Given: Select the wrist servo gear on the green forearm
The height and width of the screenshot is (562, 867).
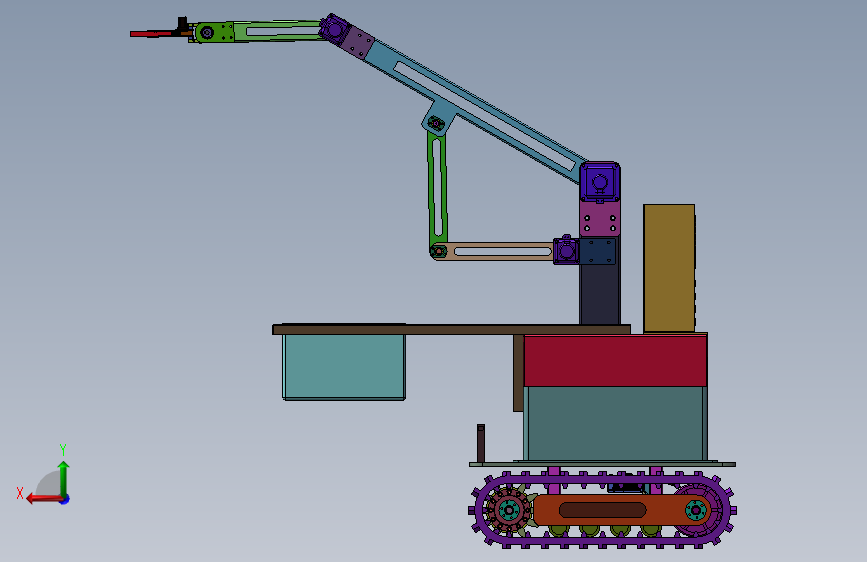Looking at the screenshot, I should (207, 33).
